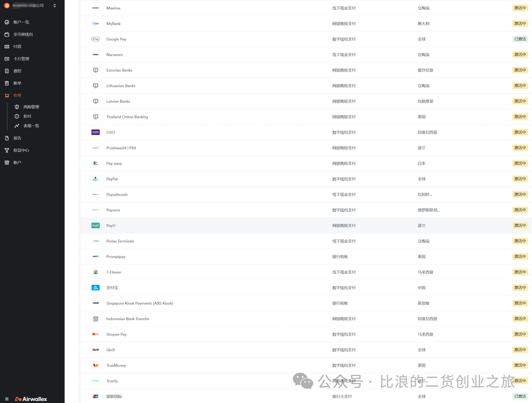Click the 卡片管理 card icon
The image size is (532, 403).
tap(7, 59)
